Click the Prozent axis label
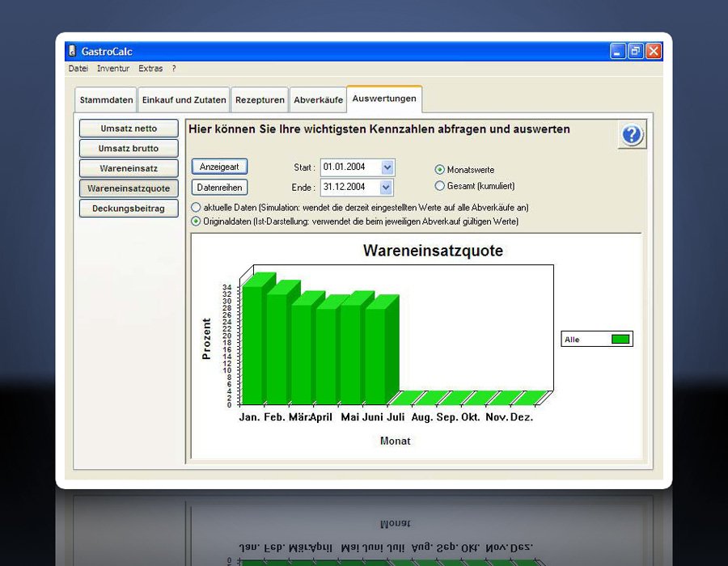 [x=206, y=339]
